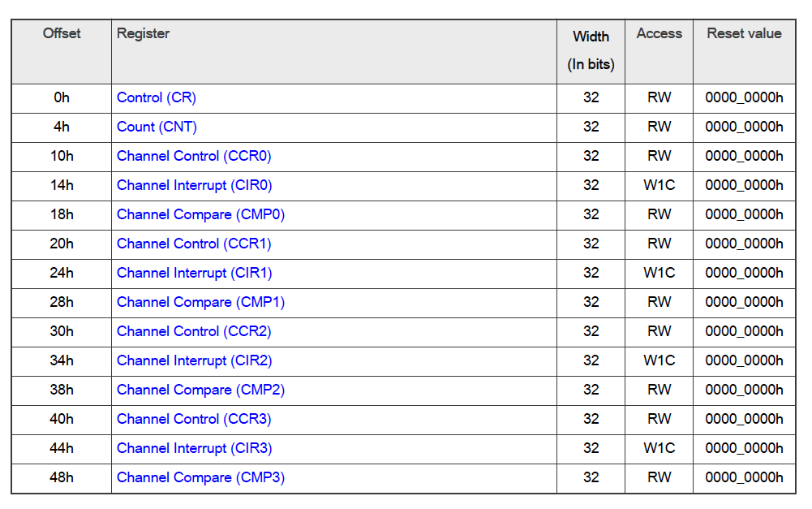Open Channel Control (CCR1) link

[194, 244]
